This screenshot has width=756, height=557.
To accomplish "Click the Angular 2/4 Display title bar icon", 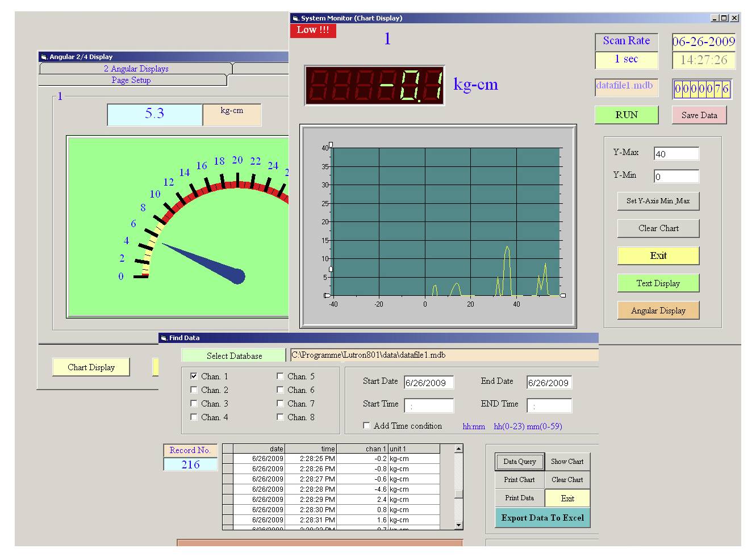I will pyautogui.click(x=44, y=57).
